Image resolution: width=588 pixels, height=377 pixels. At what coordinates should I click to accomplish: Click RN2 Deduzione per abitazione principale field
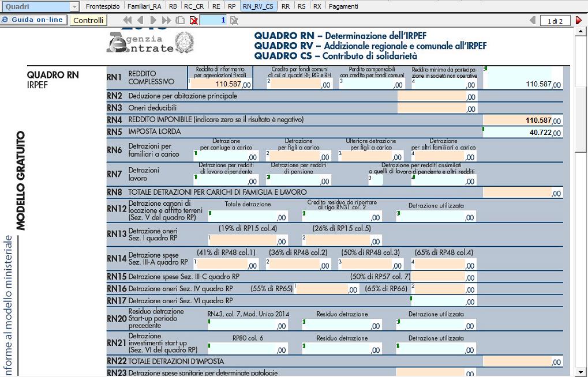[x=437, y=96]
